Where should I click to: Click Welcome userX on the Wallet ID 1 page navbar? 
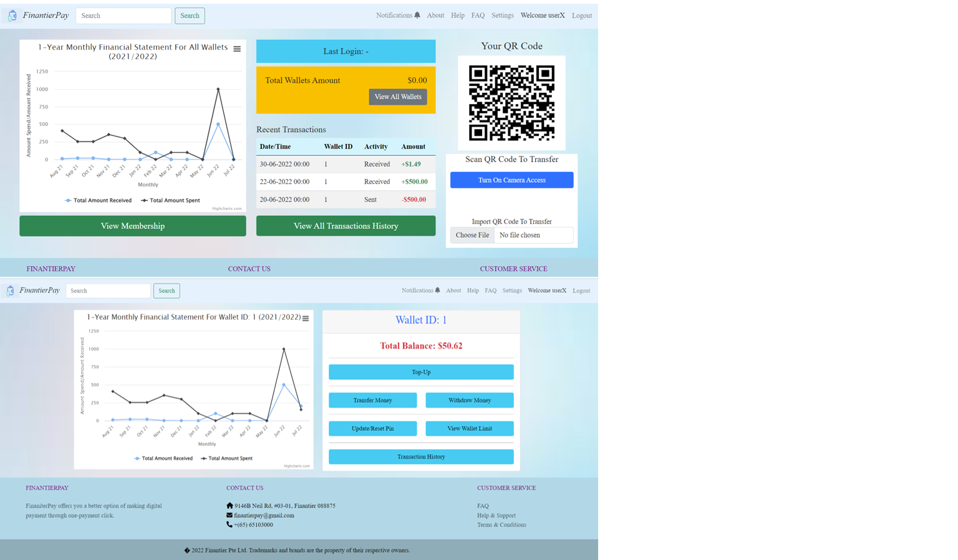click(x=547, y=291)
